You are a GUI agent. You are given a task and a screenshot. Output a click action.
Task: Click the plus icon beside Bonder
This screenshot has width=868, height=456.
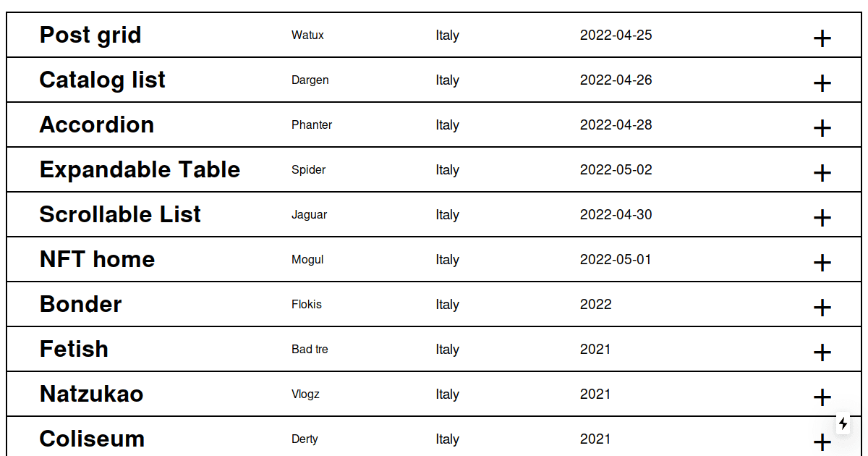822,308
